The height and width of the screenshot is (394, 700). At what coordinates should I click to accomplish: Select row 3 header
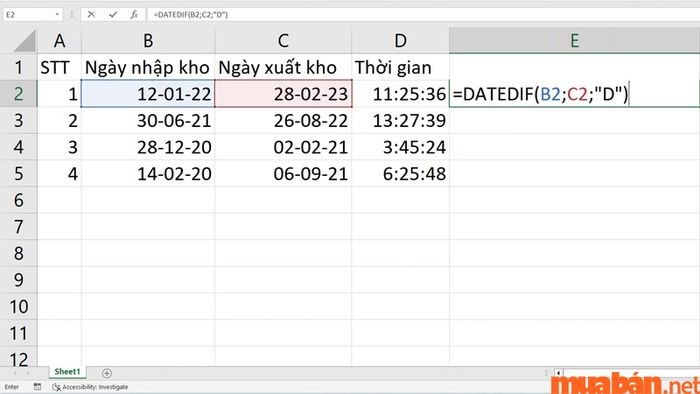(18, 120)
